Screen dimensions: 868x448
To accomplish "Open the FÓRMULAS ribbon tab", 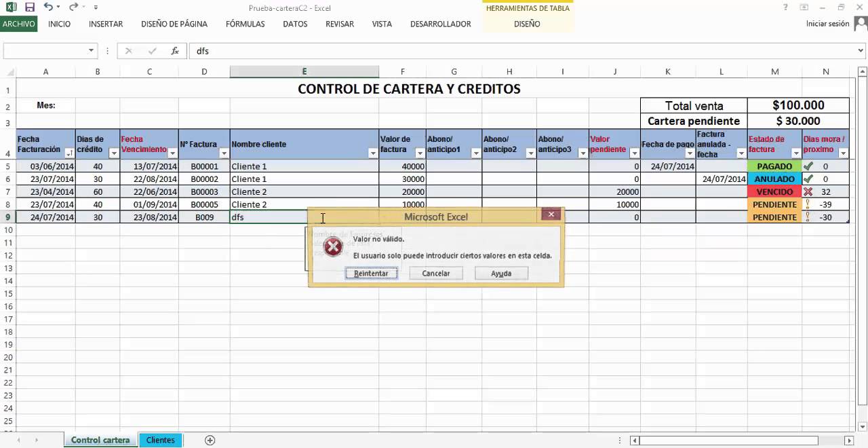I will (245, 24).
